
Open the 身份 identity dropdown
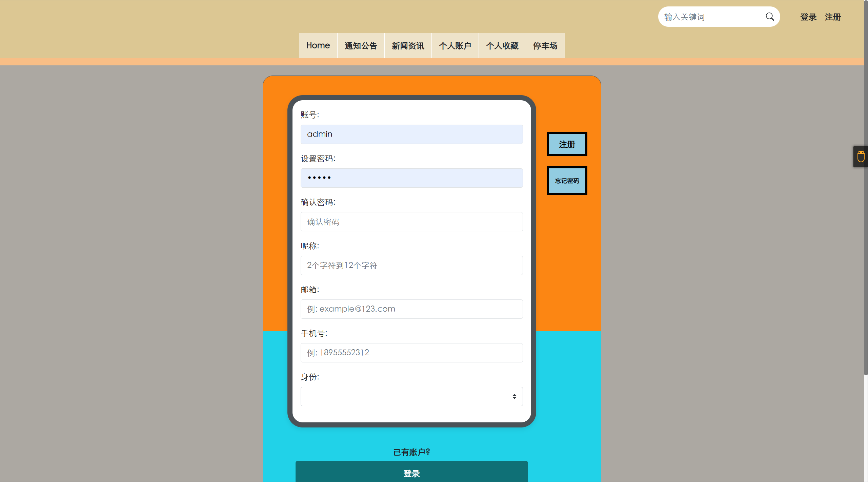(x=411, y=396)
